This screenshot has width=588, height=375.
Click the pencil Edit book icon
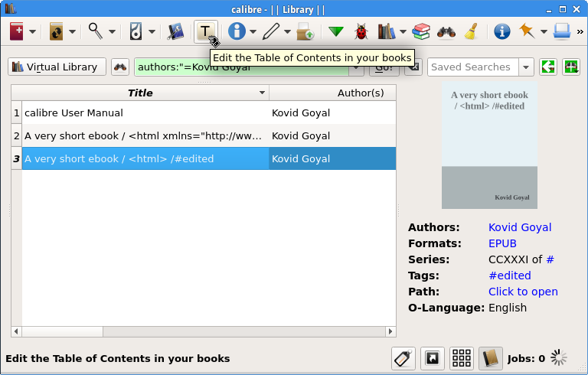[x=271, y=31]
